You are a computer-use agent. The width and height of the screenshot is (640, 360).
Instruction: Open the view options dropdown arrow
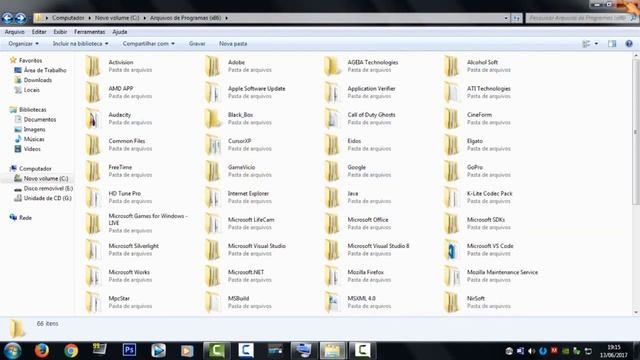click(x=596, y=44)
